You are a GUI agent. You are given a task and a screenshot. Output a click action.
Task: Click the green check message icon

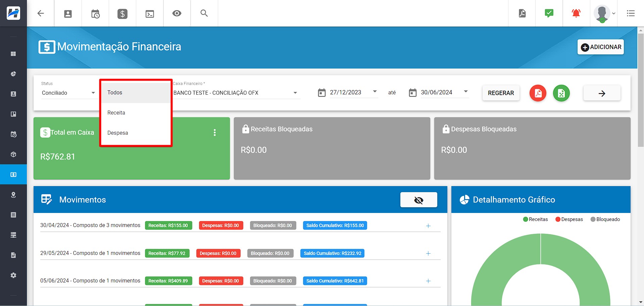pos(549,13)
